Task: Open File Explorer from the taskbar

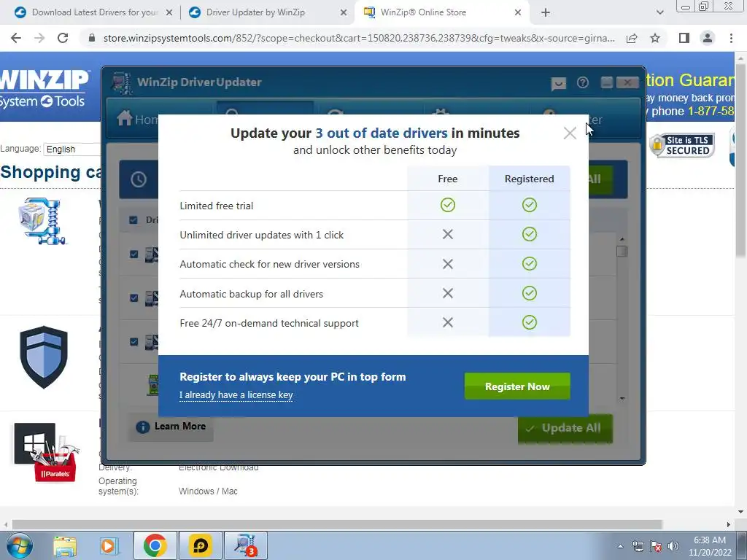Action: [65, 545]
